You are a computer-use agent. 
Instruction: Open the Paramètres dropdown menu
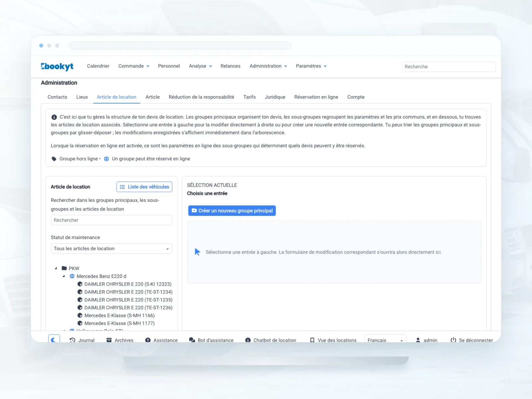point(311,66)
